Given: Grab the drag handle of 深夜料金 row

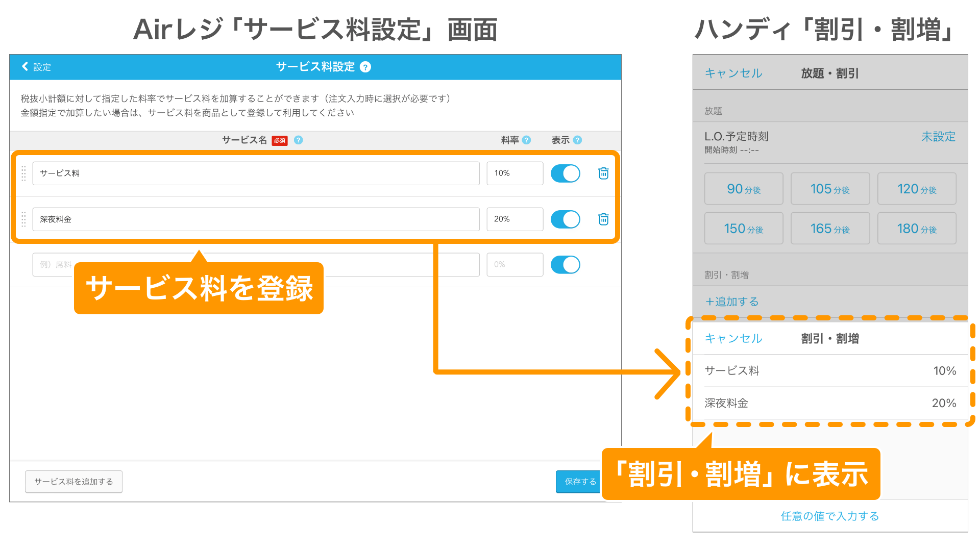Looking at the screenshot, I should point(23,219).
